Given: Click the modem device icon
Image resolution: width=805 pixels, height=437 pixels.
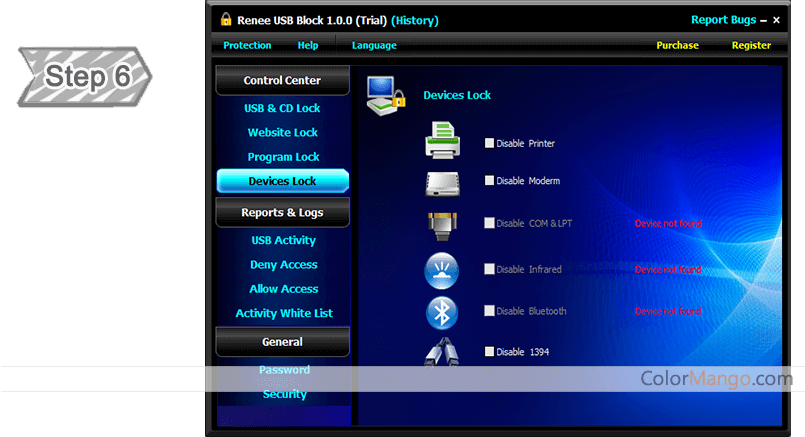Looking at the screenshot, I should click(443, 183).
